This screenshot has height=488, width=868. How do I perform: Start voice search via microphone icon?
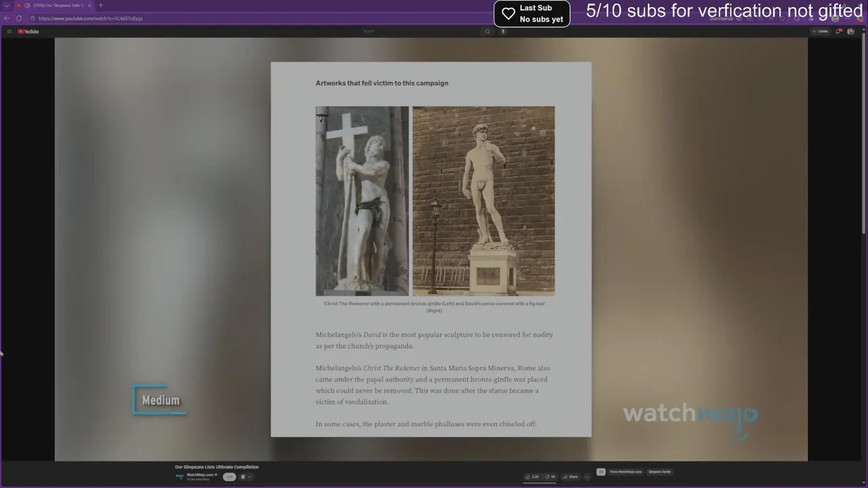[x=502, y=31]
